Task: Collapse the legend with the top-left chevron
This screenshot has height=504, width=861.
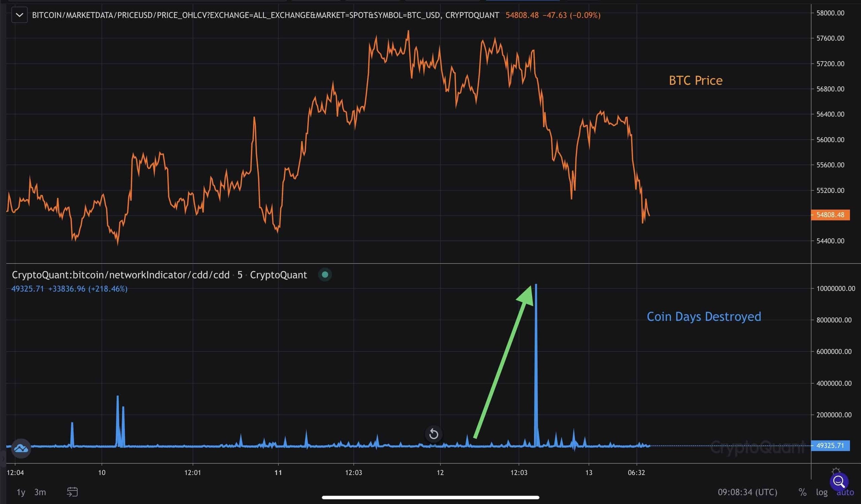Action: coord(20,15)
